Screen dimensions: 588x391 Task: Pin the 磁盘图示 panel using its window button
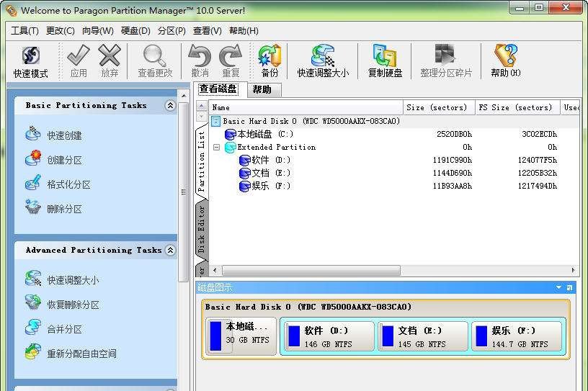pos(569,287)
